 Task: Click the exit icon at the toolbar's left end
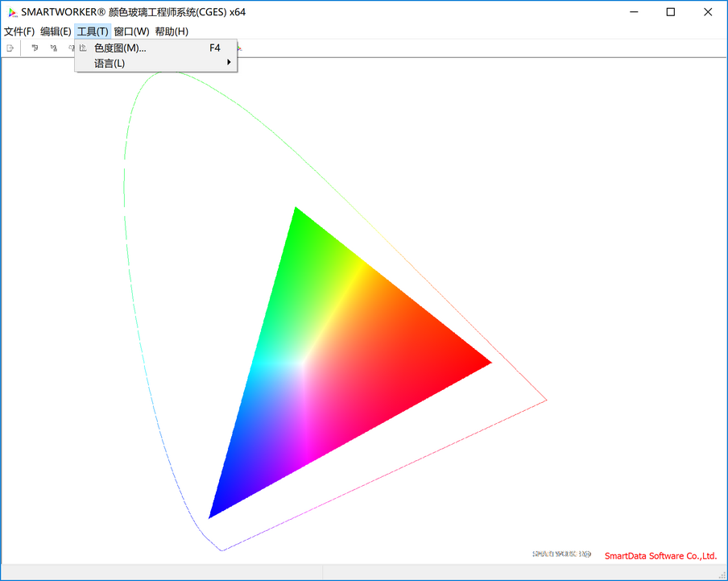(x=10, y=48)
